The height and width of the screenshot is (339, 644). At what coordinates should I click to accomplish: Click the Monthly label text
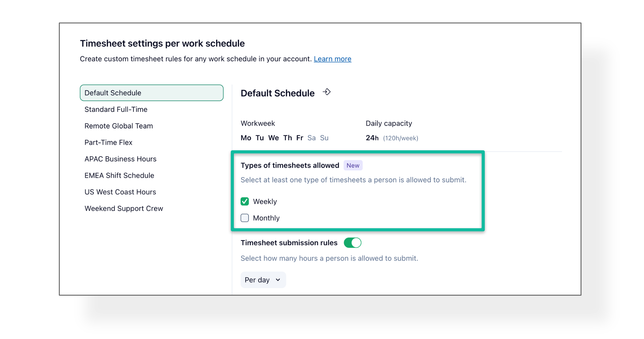pyautogui.click(x=266, y=218)
